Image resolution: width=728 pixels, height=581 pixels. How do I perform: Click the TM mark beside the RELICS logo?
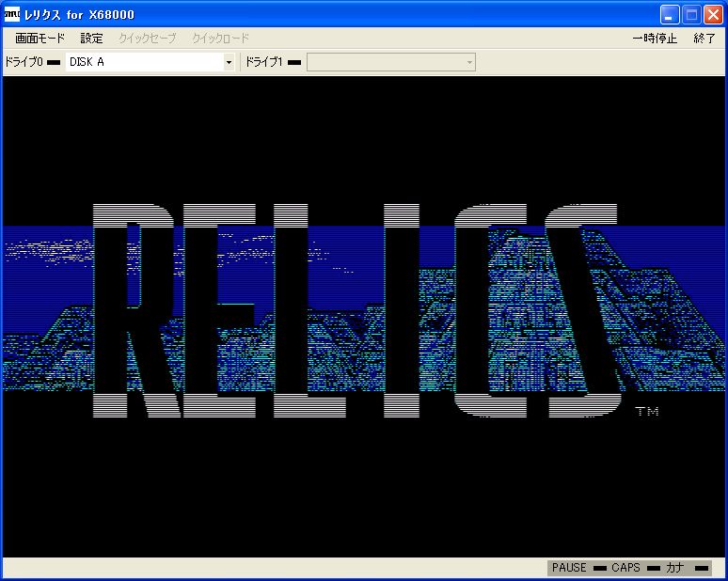click(647, 411)
